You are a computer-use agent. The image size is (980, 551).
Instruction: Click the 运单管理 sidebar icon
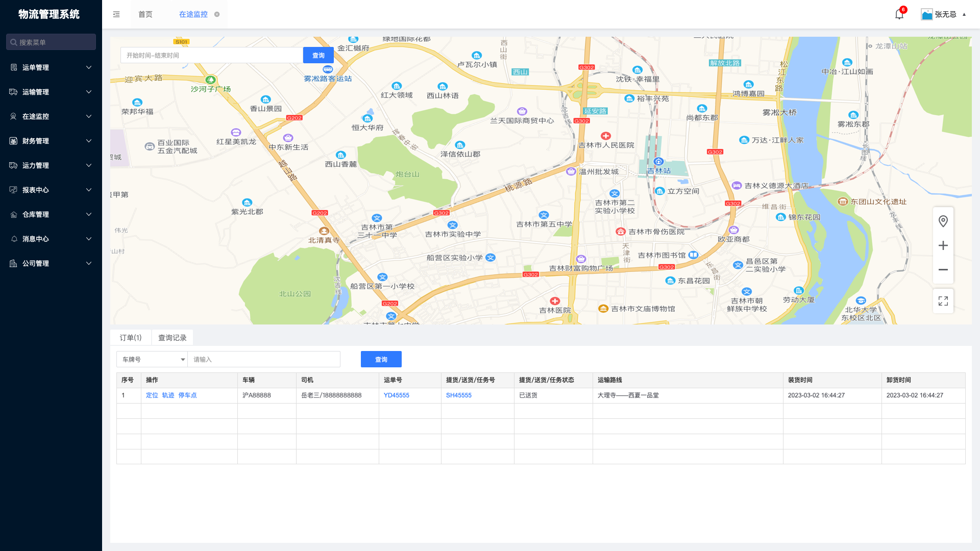14,67
